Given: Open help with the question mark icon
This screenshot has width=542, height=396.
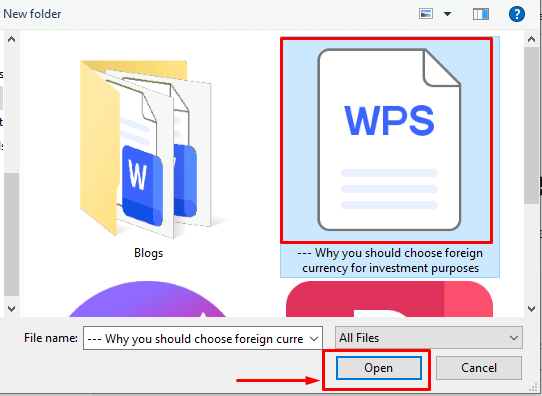Looking at the screenshot, I should 517,14.
